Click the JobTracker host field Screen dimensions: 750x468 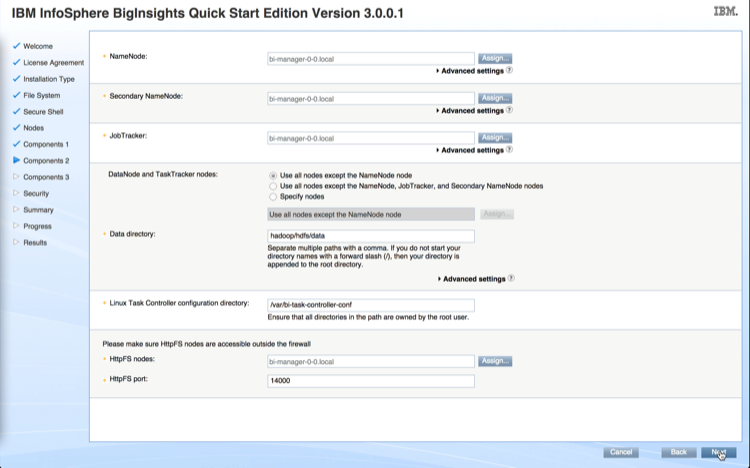click(371, 138)
